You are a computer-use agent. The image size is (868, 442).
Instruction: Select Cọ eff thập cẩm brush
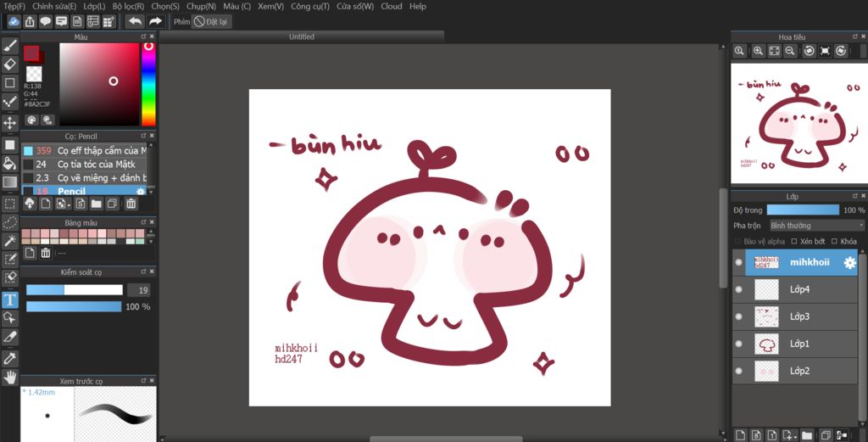[84, 151]
